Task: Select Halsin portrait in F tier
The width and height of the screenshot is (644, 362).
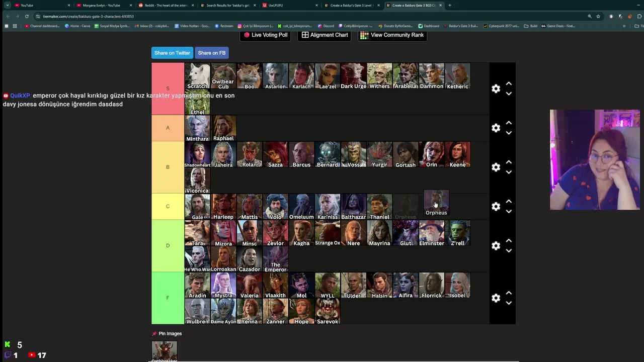Action: 379,285
